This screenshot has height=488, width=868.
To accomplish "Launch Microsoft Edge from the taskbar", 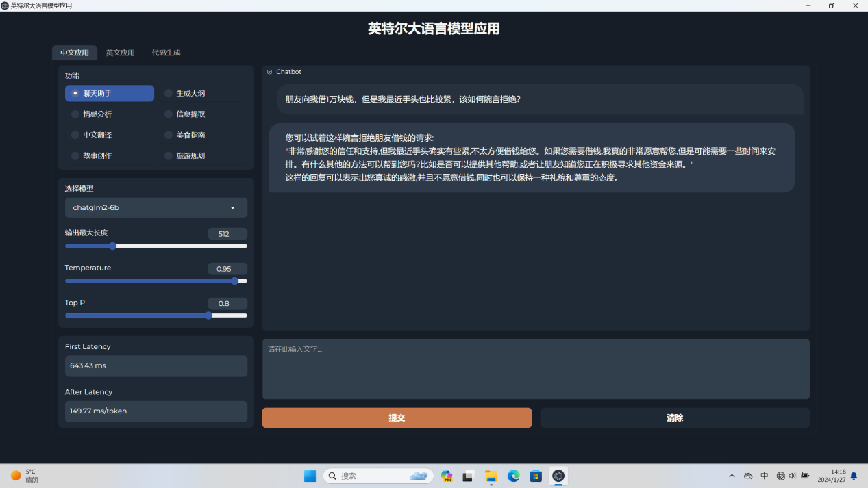I will [513, 476].
